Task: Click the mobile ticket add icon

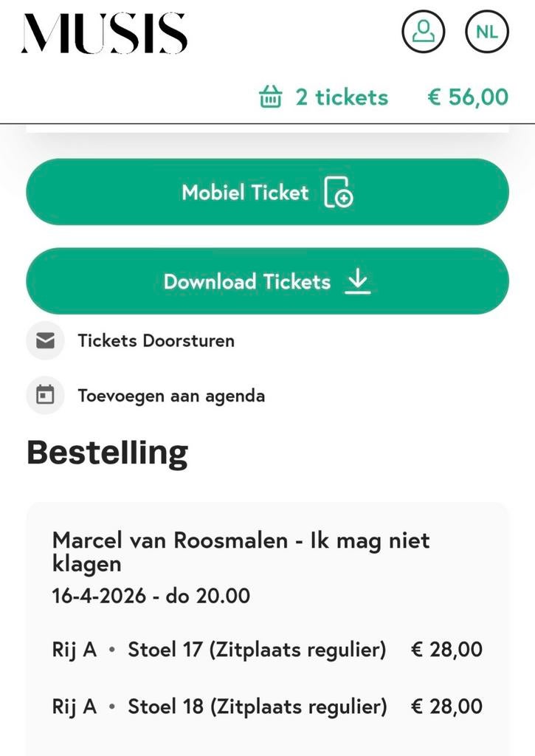Action: (x=339, y=193)
